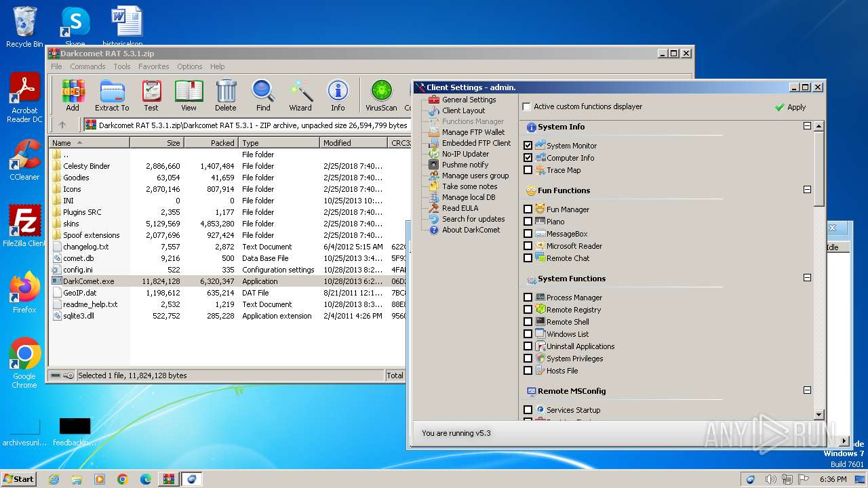The image size is (868, 488).
Task: Open the Options menu
Action: pyautogui.click(x=190, y=66)
